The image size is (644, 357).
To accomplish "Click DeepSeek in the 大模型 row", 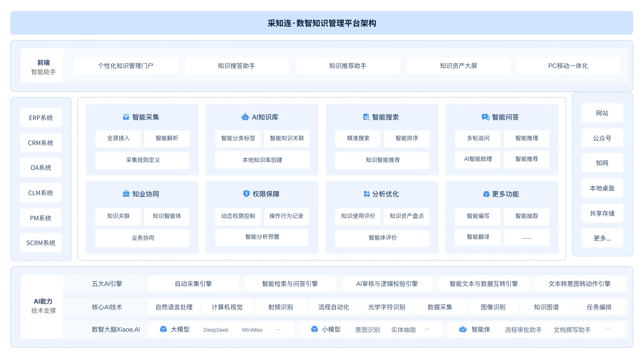I will coord(216,330).
